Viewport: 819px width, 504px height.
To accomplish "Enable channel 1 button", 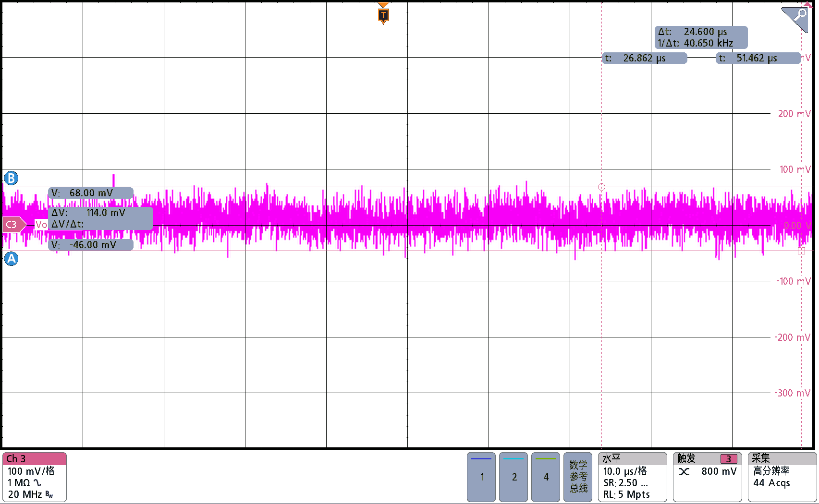I will 481,477.
